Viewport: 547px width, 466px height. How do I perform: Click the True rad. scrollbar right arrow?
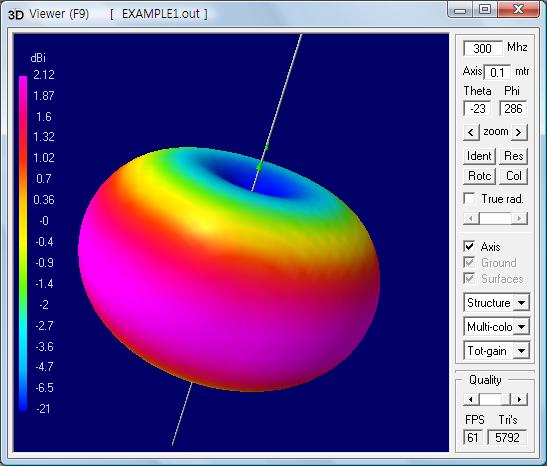(519, 219)
